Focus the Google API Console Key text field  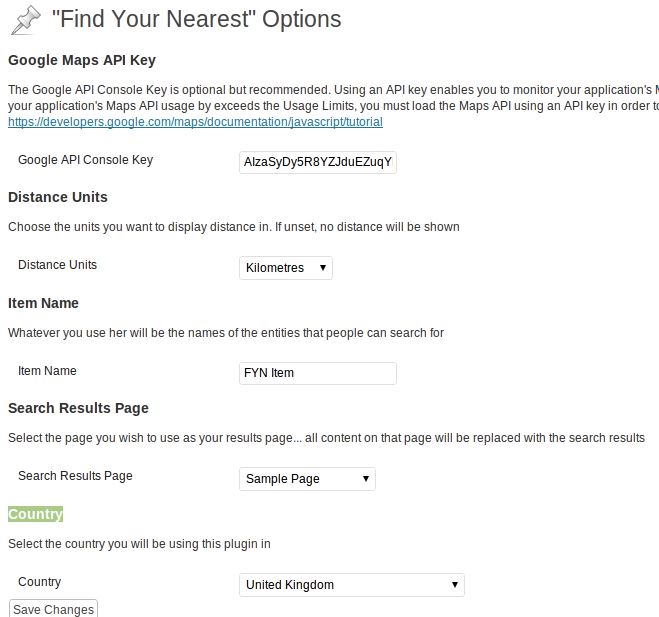point(318,162)
